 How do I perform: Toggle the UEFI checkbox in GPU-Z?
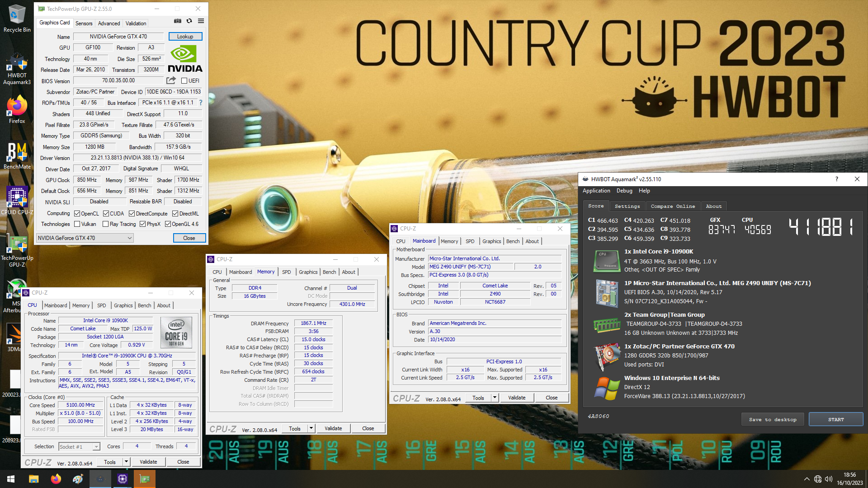[184, 81]
